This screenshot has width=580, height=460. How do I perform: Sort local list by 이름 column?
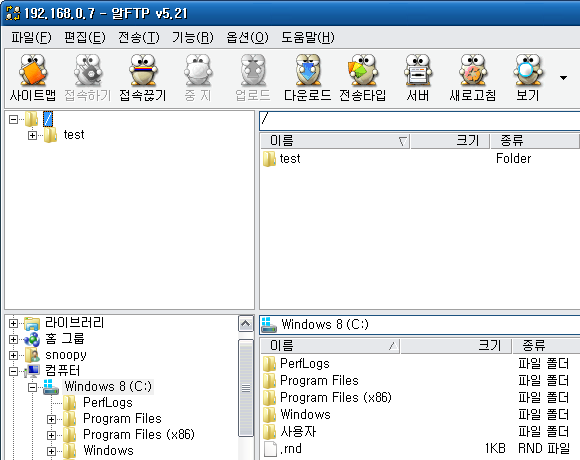coord(330,346)
